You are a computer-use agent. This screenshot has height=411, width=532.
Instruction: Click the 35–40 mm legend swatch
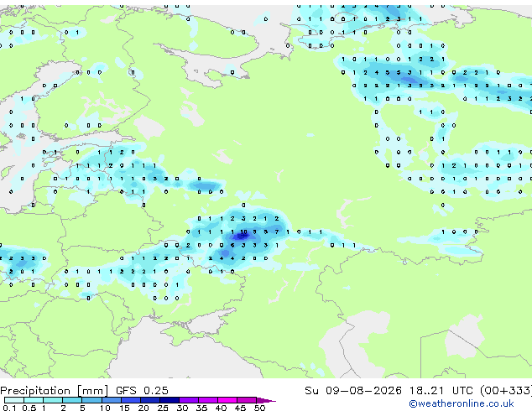(208, 400)
